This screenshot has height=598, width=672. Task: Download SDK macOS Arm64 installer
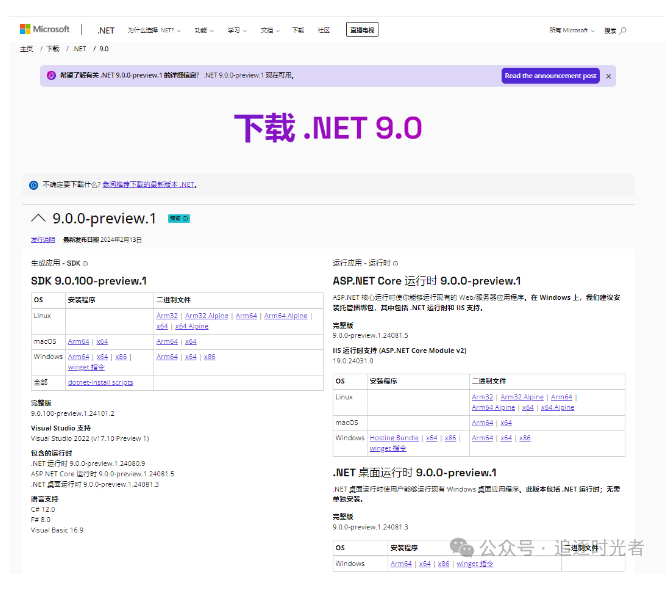click(78, 342)
